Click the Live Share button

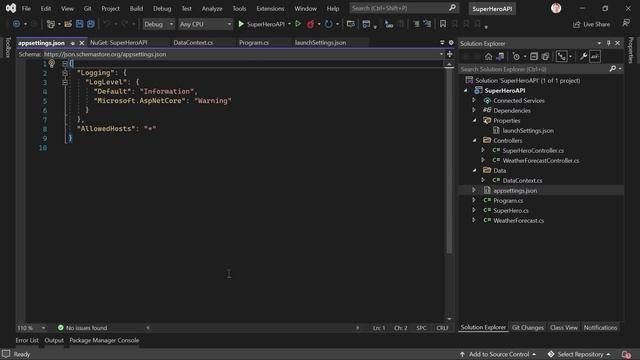(x=591, y=24)
